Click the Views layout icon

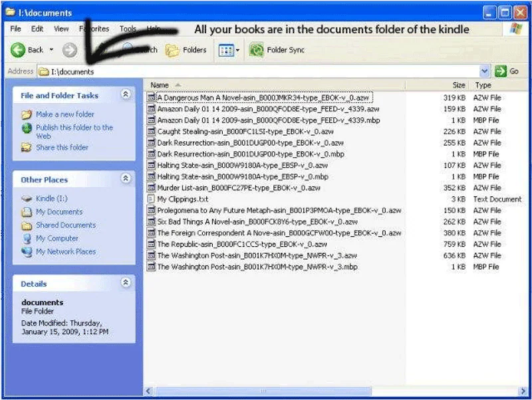click(x=225, y=51)
